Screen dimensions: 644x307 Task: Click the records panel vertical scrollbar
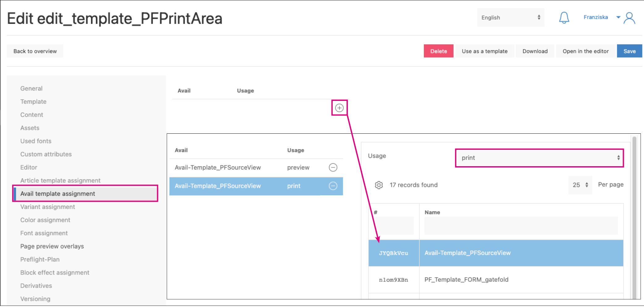(634, 217)
